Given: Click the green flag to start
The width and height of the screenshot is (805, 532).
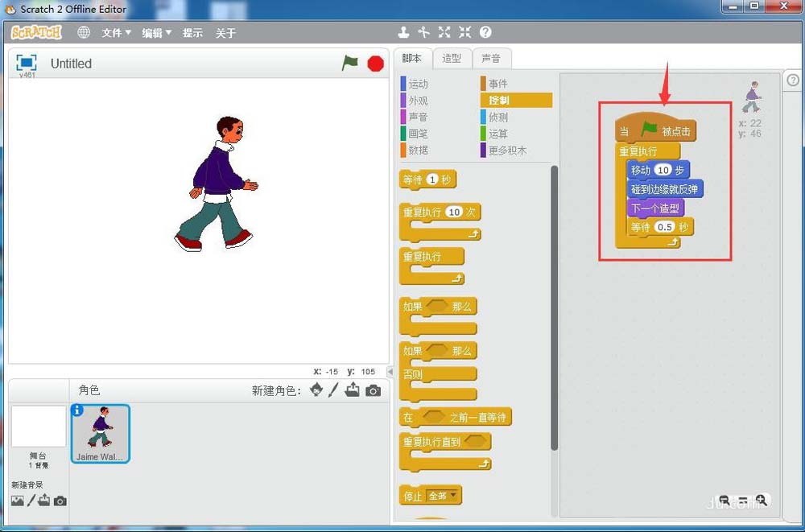Looking at the screenshot, I should [350, 63].
